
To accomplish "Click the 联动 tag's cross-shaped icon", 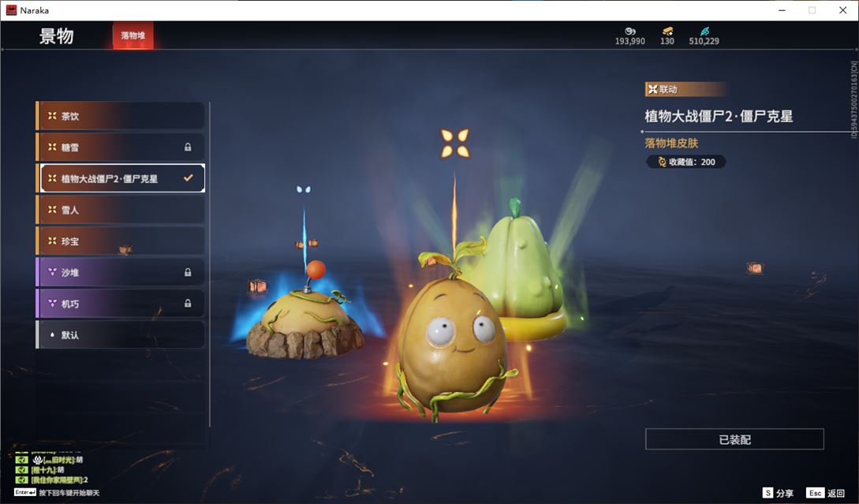I will pos(652,89).
